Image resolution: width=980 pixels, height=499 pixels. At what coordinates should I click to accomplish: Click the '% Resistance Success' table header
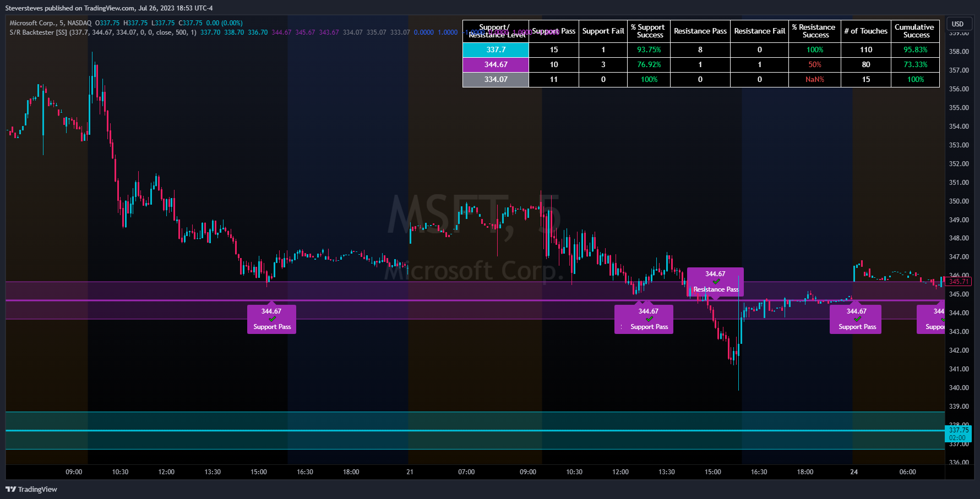(x=814, y=31)
